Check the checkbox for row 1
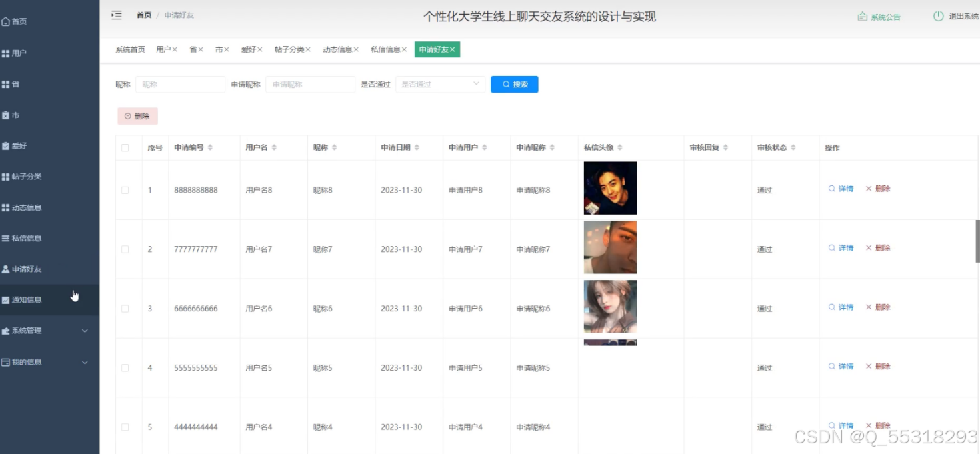Viewport: 980px width, 454px height. tap(127, 189)
